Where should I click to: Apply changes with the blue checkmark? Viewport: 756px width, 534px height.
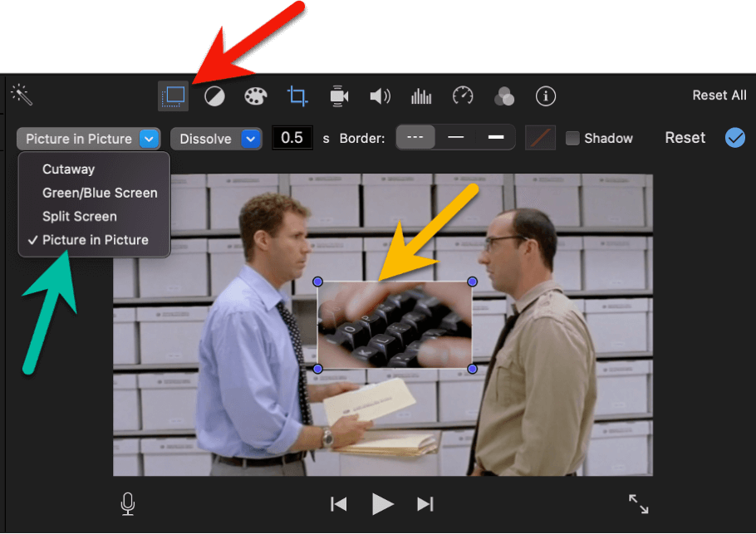click(735, 138)
